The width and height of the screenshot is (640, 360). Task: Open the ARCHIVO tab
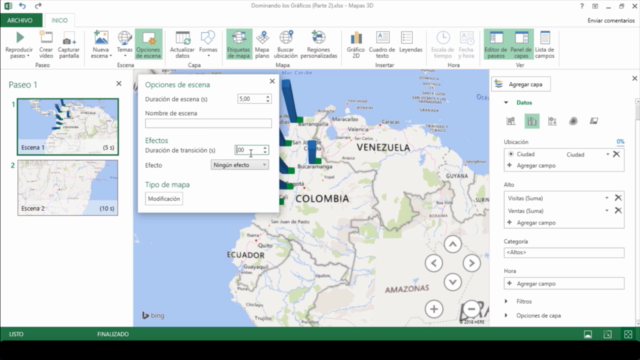tap(20, 20)
